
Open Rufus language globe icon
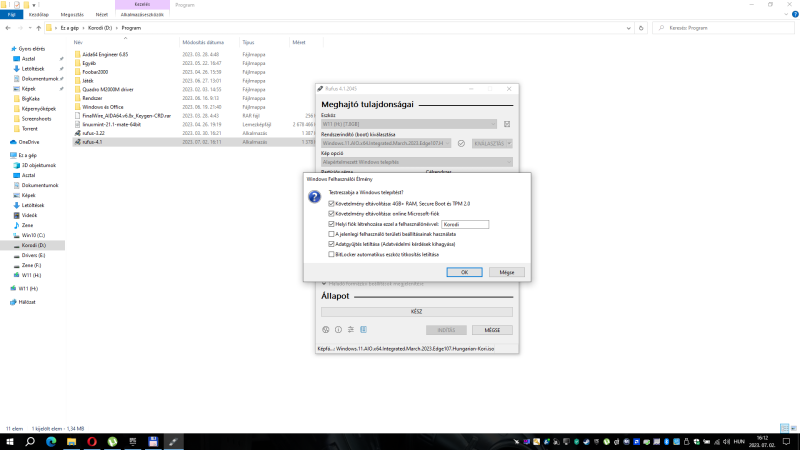326,330
